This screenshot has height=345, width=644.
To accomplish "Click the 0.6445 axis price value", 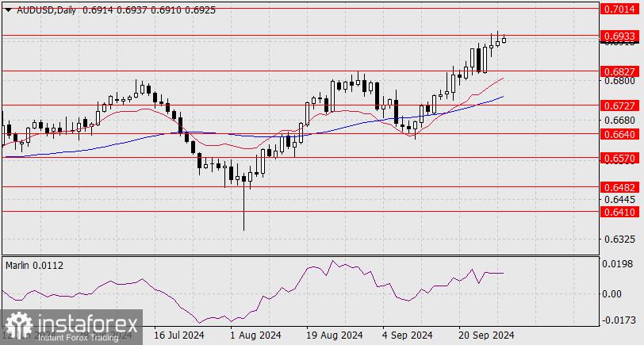I will (619, 199).
